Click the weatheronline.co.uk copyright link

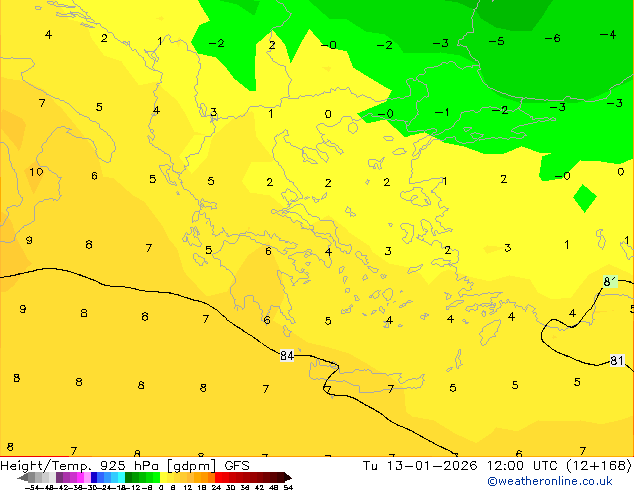click(549, 481)
